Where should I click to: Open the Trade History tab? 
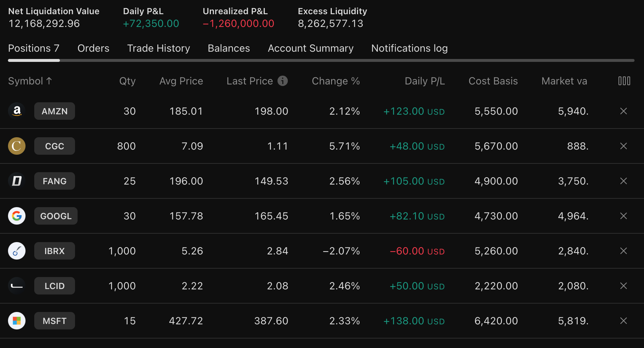pos(158,48)
